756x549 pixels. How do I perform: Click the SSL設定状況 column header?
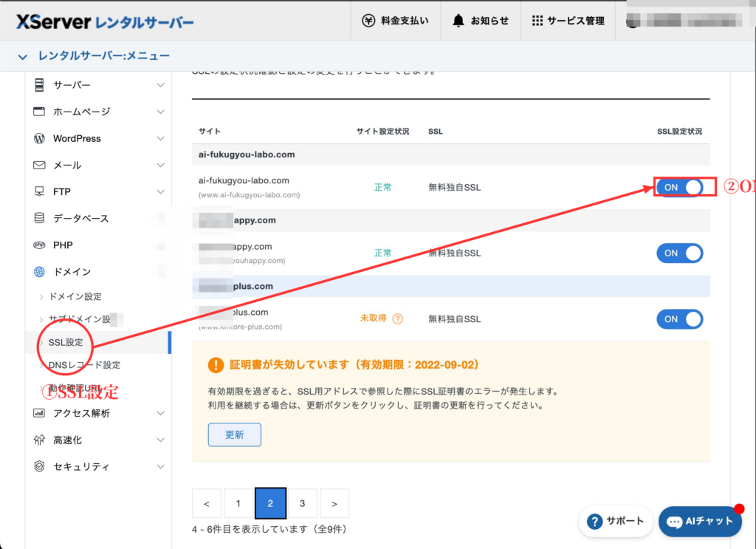click(679, 132)
